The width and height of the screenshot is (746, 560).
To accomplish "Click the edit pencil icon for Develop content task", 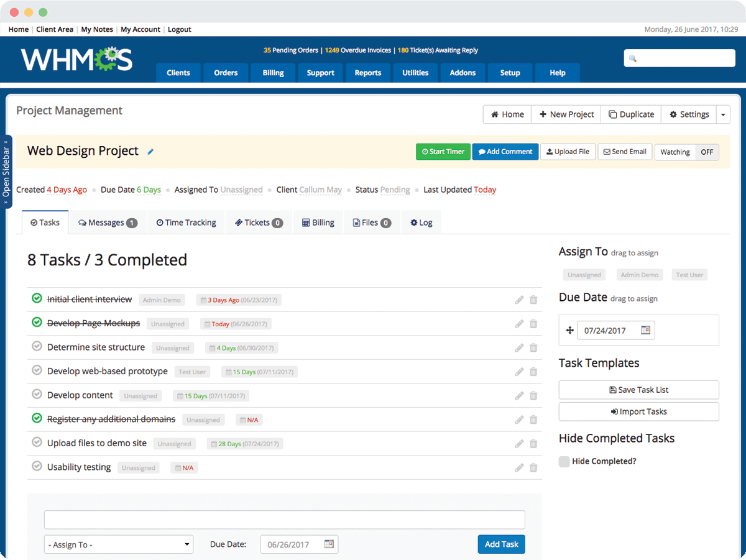I will [x=519, y=395].
